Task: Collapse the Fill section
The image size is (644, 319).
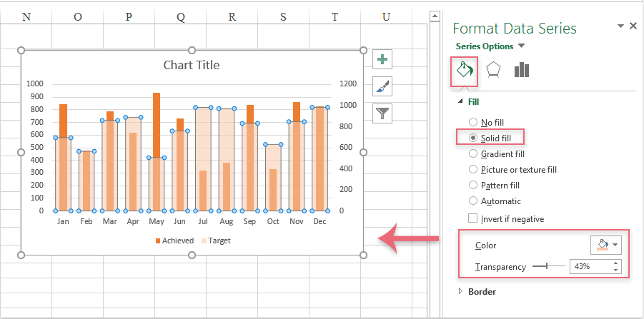Action: pos(461,102)
